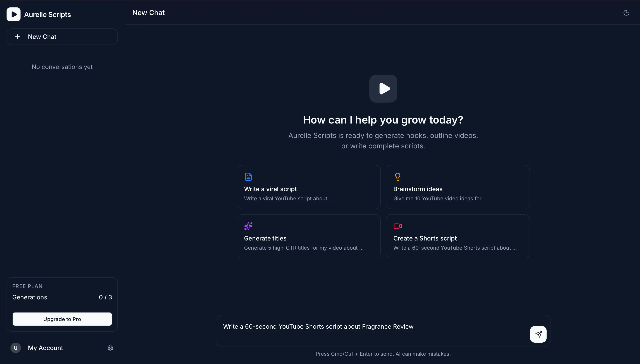Viewport: 640px width, 364px height.
Task: Select the Generate titles card
Action: tap(308, 236)
